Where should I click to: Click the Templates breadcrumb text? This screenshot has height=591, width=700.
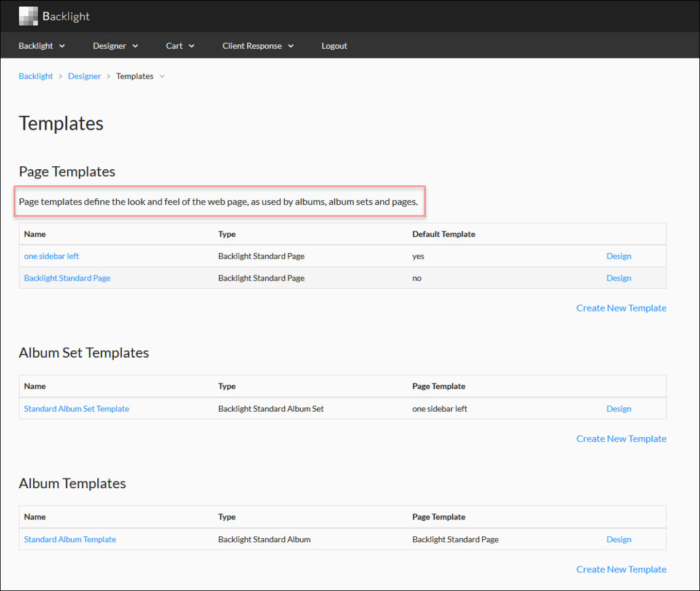point(135,76)
